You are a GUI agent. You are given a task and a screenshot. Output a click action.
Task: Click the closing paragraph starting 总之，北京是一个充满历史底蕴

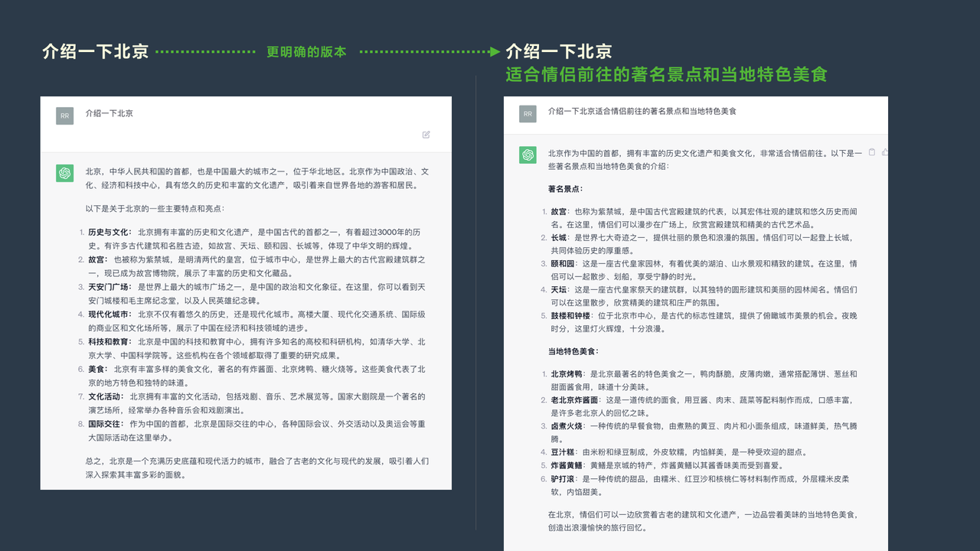pos(257,468)
